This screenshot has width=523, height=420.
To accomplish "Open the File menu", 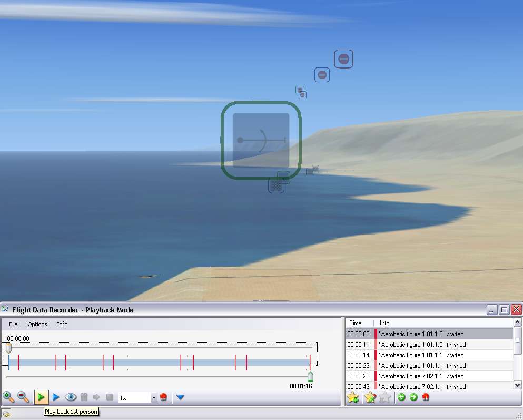I will tap(13, 324).
